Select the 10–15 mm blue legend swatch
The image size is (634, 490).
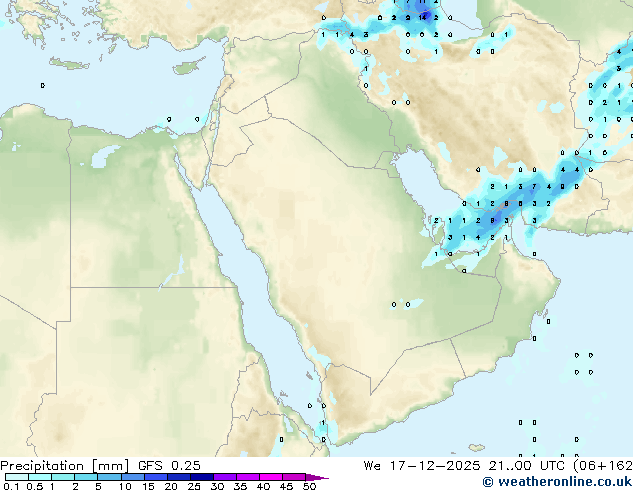[133, 477]
